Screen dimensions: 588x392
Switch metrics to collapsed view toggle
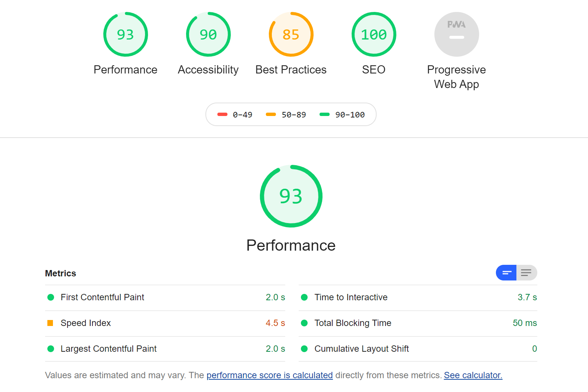tap(506, 273)
